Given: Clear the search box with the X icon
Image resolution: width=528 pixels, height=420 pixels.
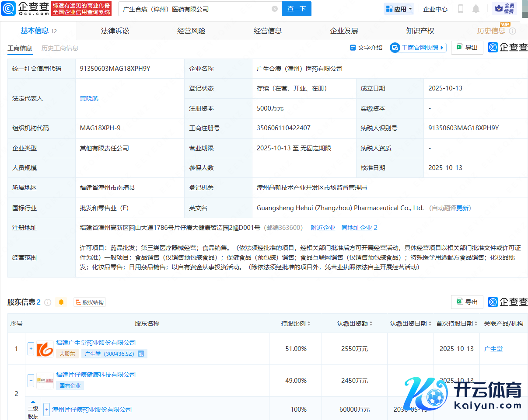Looking at the screenshot, I should point(274,9).
